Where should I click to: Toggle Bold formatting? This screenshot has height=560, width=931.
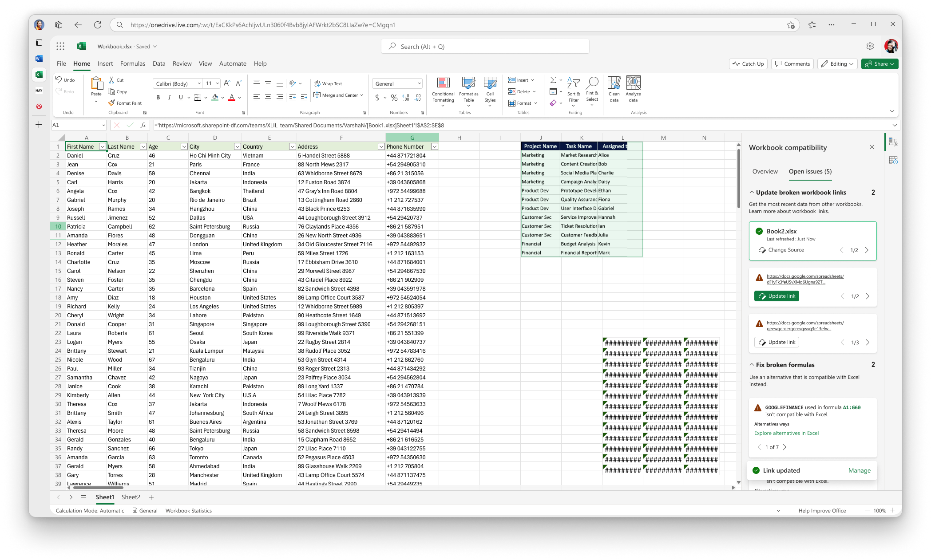tap(158, 97)
